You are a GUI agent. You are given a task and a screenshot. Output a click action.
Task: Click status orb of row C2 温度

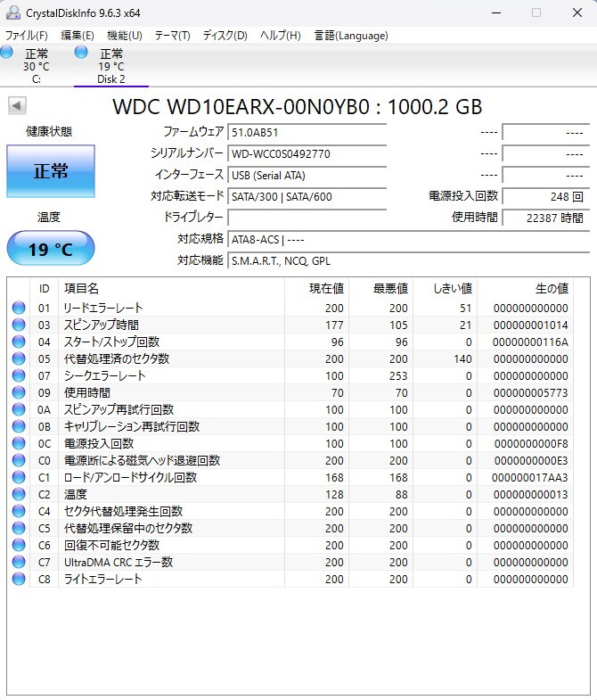(19, 494)
